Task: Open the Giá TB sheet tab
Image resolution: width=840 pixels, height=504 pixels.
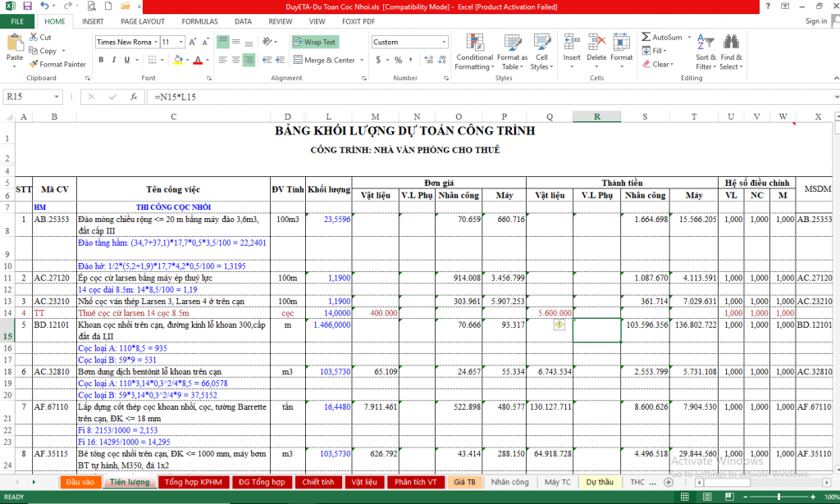Action: coord(464,482)
